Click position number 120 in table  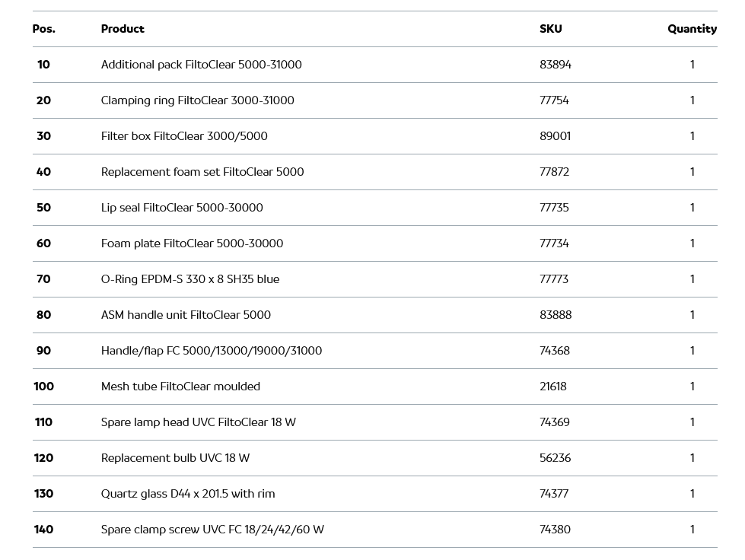click(x=43, y=458)
